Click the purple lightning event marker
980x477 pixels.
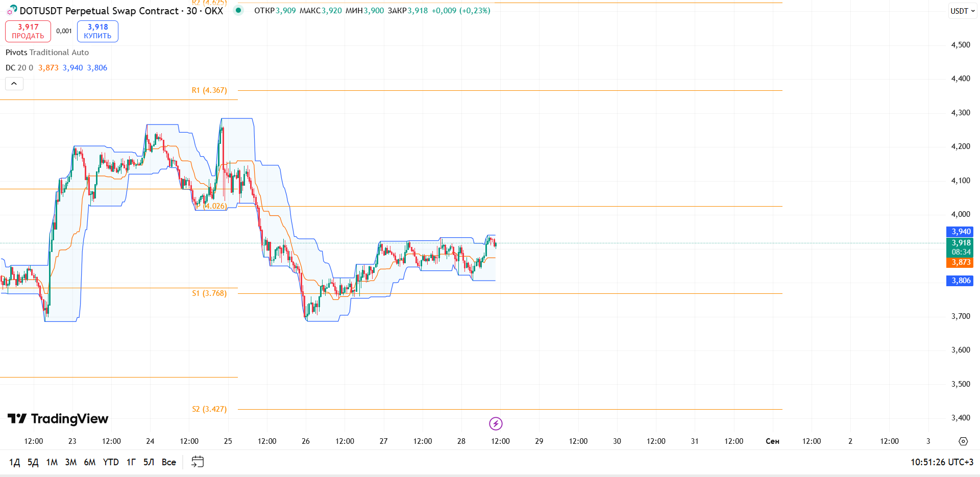[x=496, y=423]
